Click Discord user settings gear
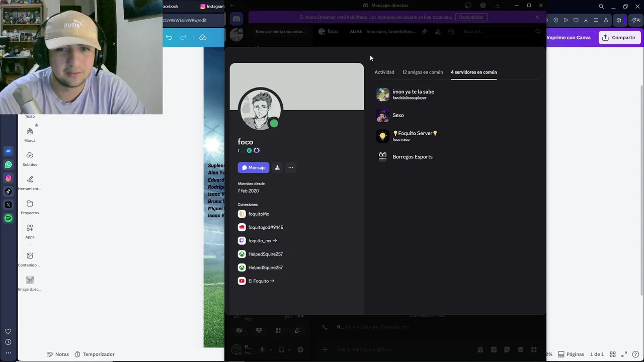The width and height of the screenshot is (644, 362). pos(300,349)
